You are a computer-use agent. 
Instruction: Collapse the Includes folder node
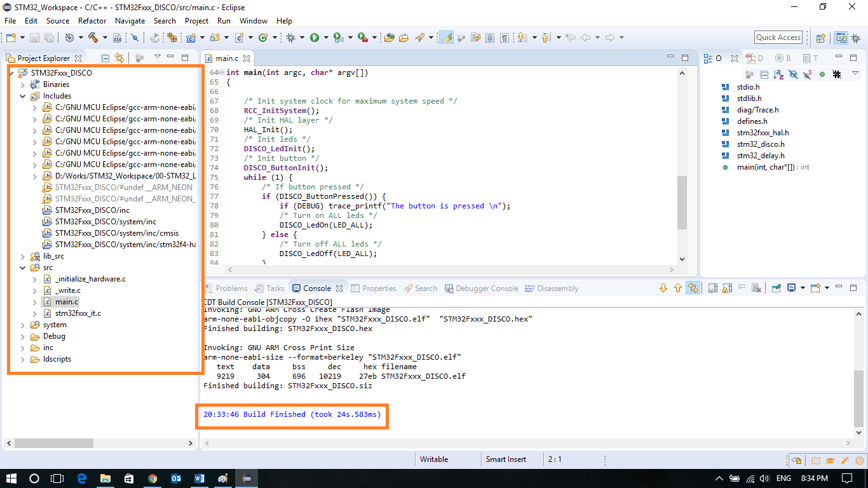(x=23, y=96)
